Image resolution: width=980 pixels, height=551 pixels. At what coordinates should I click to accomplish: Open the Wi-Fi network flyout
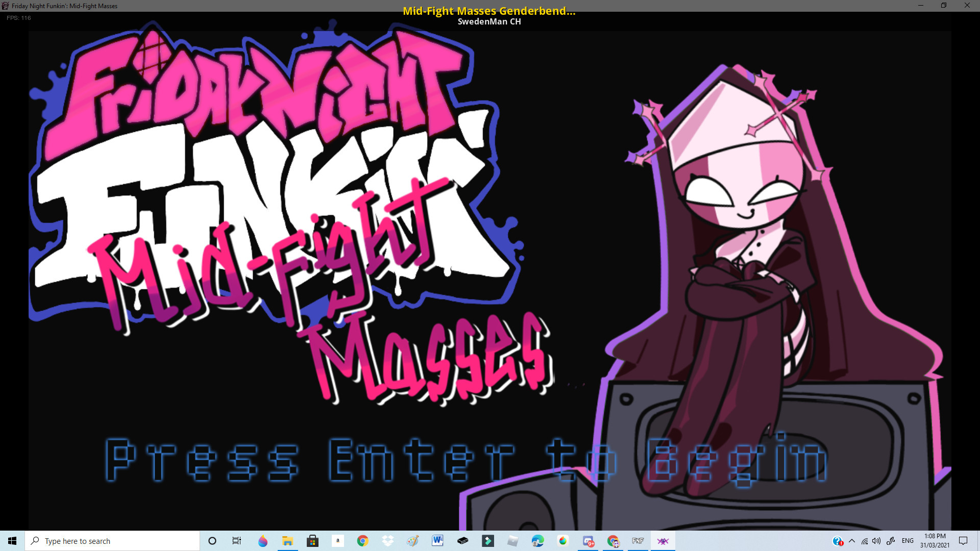pyautogui.click(x=864, y=541)
